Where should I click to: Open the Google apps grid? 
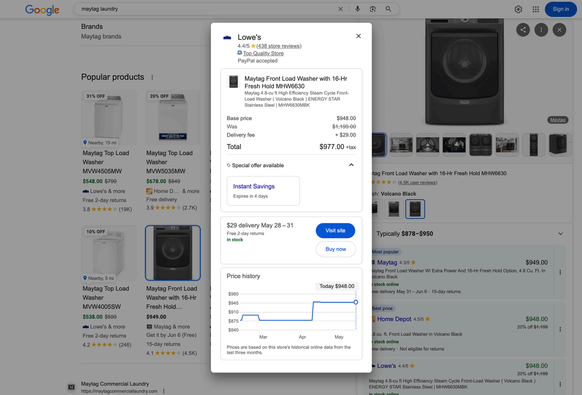(536, 9)
